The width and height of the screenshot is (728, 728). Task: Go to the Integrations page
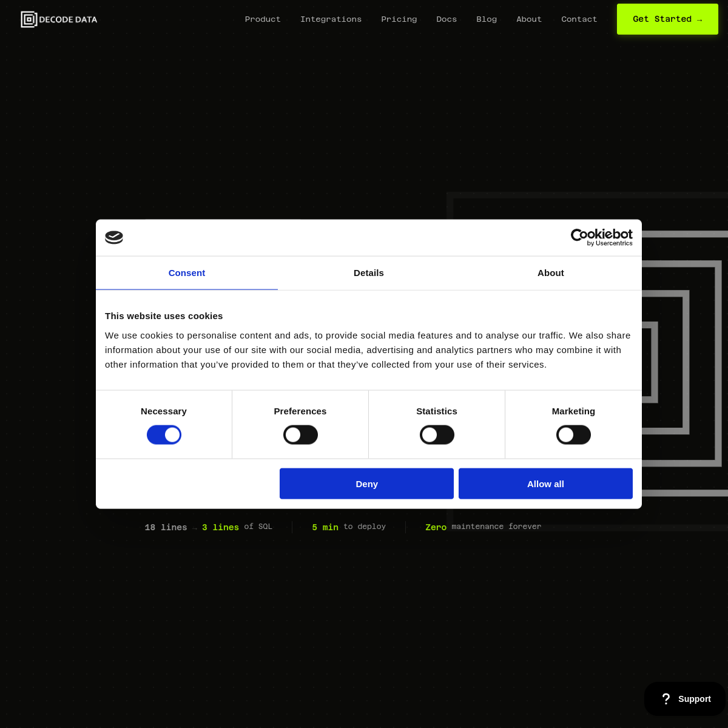pyautogui.click(x=331, y=19)
